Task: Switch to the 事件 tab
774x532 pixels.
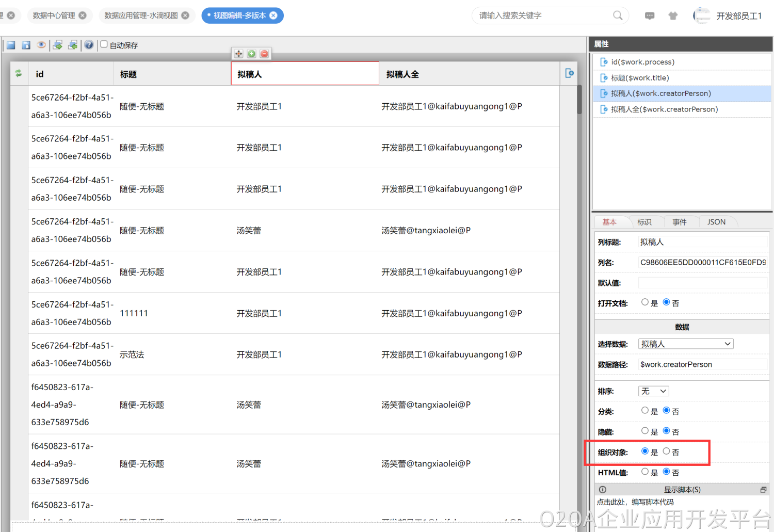Action: tap(679, 222)
